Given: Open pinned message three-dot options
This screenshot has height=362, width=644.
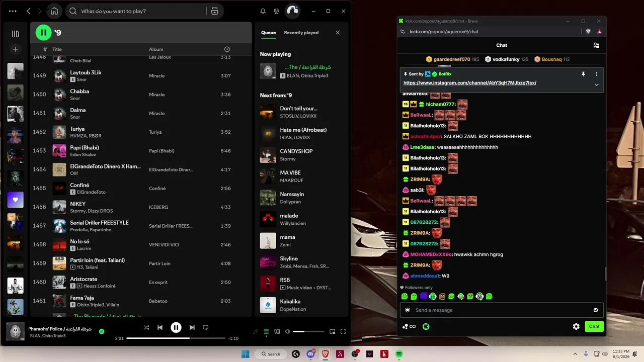Looking at the screenshot, I should [597, 74].
